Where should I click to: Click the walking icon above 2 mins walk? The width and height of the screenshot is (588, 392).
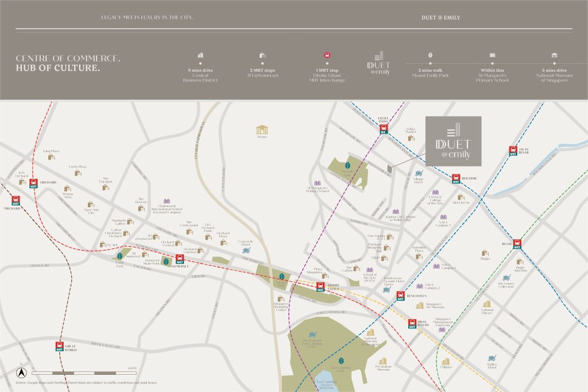pyautogui.click(x=430, y=55)
